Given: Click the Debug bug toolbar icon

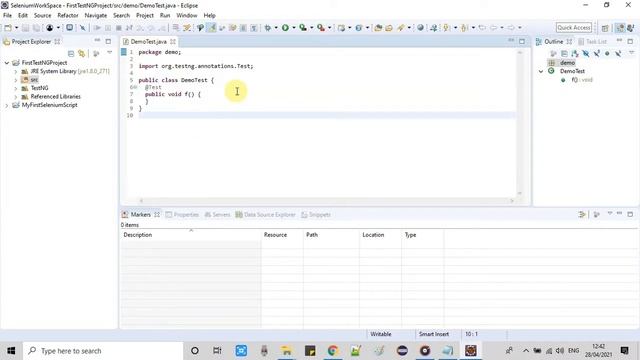Looking at the screenshot, I should tap(267, 28).
